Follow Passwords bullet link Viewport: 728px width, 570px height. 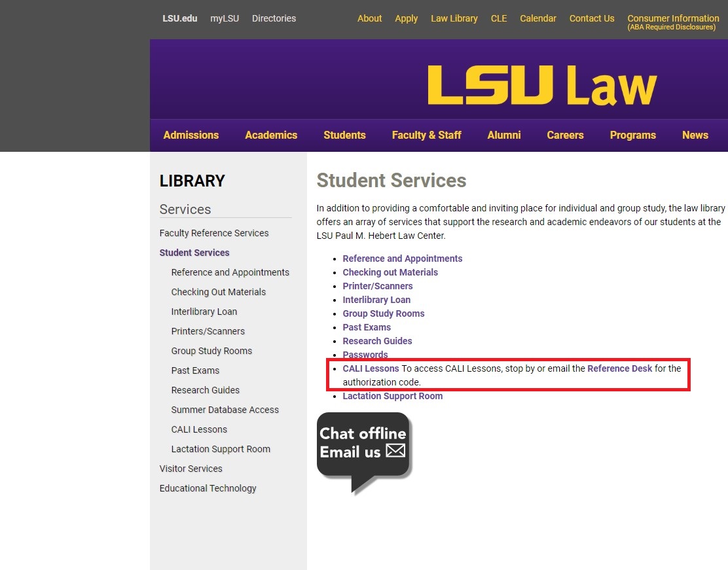tap(365, 355)
